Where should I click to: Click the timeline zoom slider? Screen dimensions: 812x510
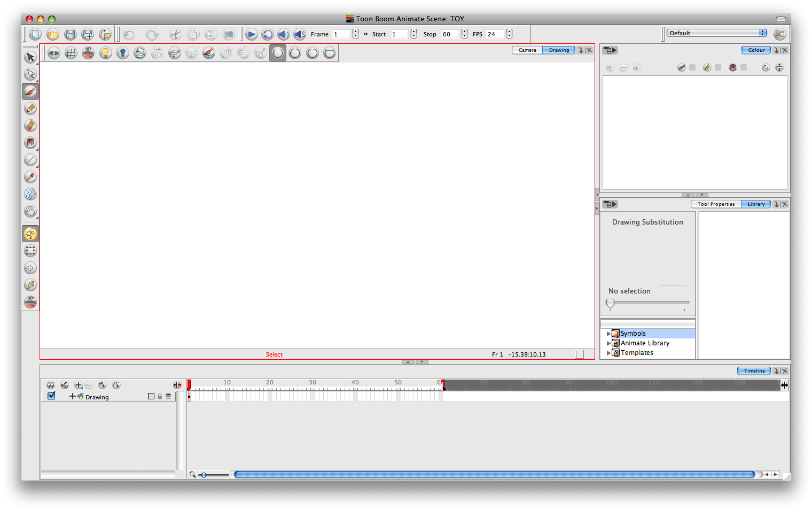pyautogui.click(x=204, y=475)
